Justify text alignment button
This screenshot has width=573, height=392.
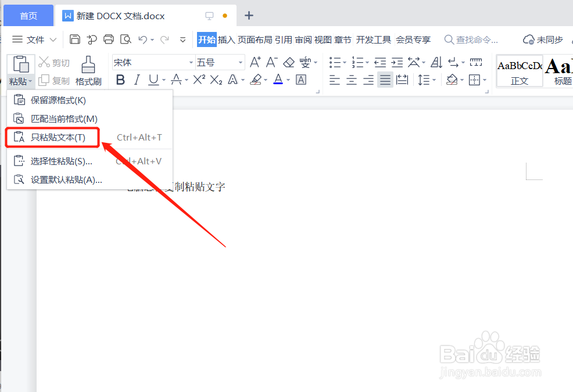385,80
